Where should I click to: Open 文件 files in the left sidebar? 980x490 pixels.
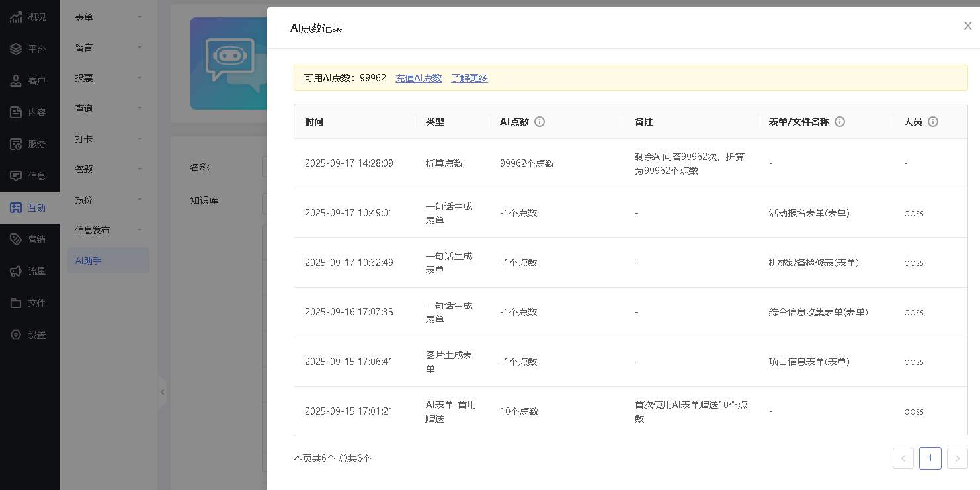pyautogui.click(x=29, y=303)
